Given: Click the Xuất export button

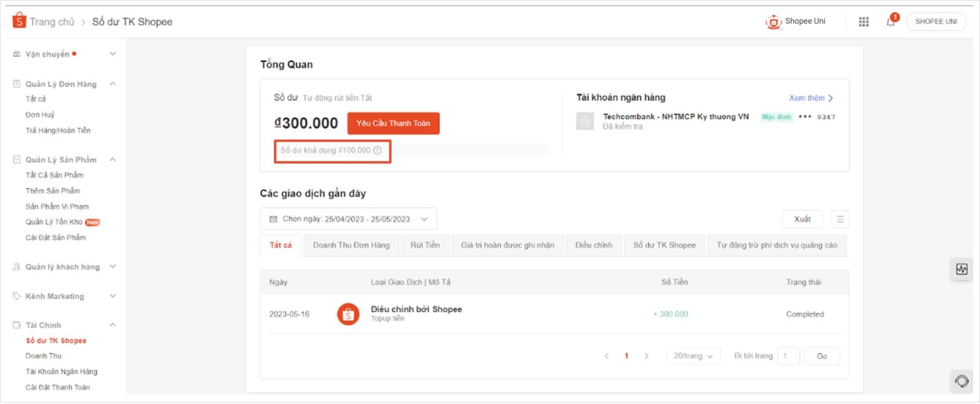Looking at the screenshot, I should point(802,219).
